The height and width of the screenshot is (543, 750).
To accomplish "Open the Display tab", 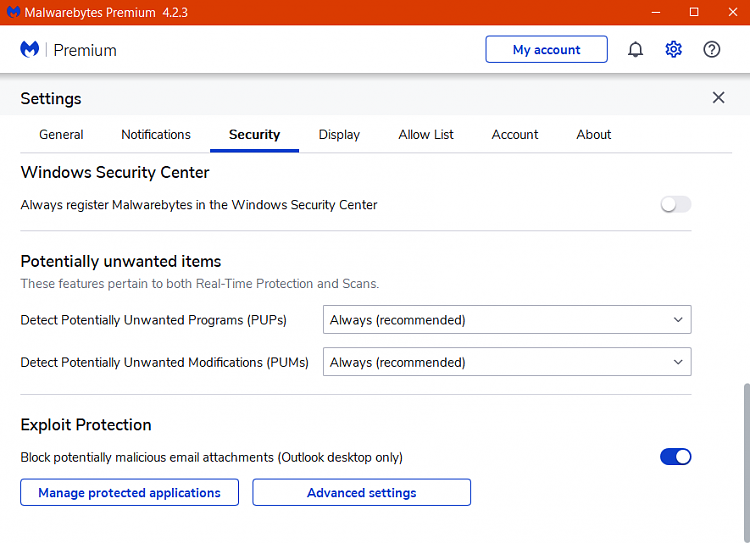I will (339, 135).
